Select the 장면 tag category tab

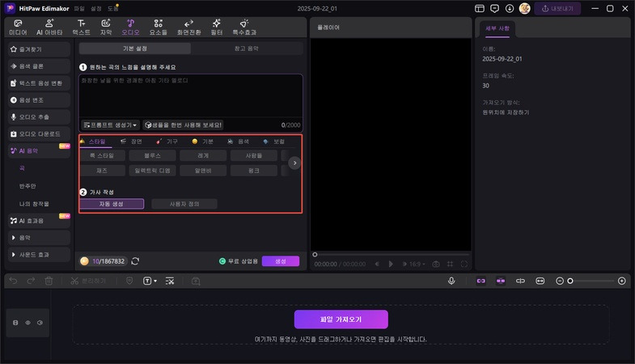tap(131, 142)
